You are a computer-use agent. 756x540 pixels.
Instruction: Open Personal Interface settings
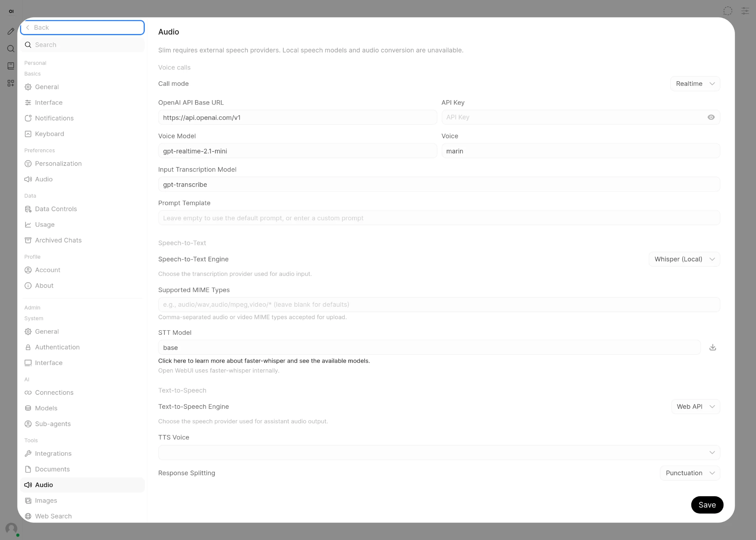(82, 102)
